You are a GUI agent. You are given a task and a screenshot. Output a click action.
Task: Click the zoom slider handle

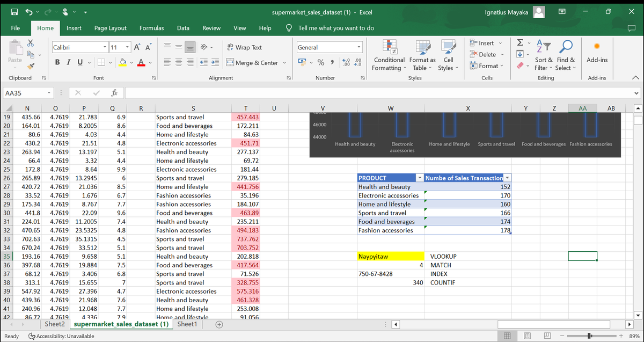(590, 336)
